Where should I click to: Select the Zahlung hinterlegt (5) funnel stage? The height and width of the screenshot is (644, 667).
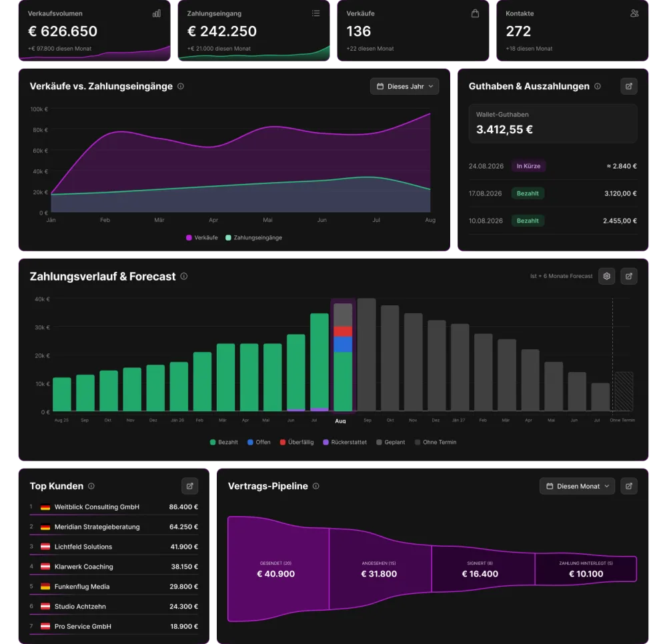[586, 569]
